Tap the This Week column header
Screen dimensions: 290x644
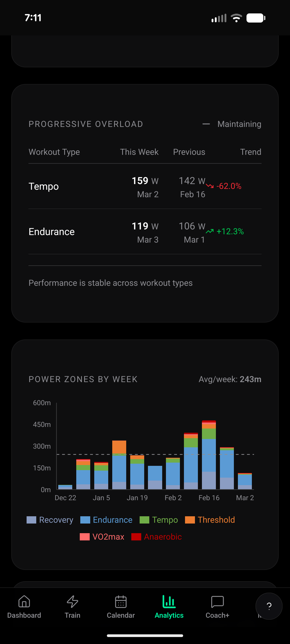click(x=139, y=152)
